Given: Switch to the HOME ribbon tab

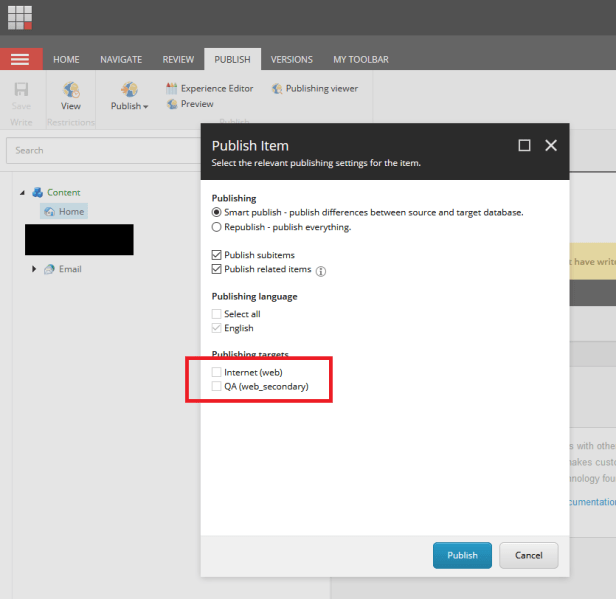Looking at the screenshot, I should (x=66, y=59).
